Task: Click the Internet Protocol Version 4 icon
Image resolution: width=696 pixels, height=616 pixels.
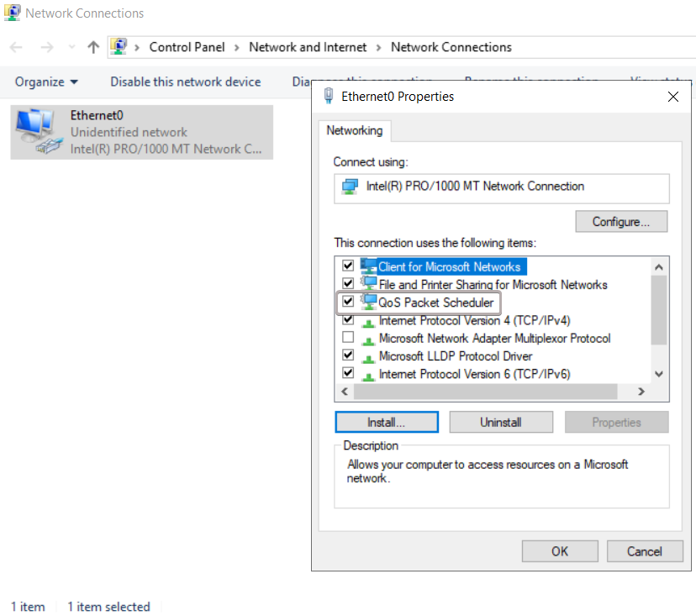Action: click(369, 320)
